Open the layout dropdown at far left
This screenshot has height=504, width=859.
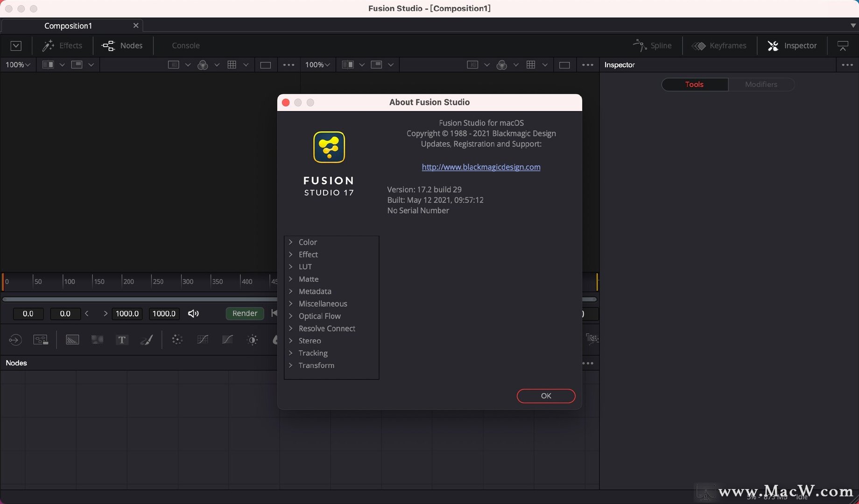(16, 46)
